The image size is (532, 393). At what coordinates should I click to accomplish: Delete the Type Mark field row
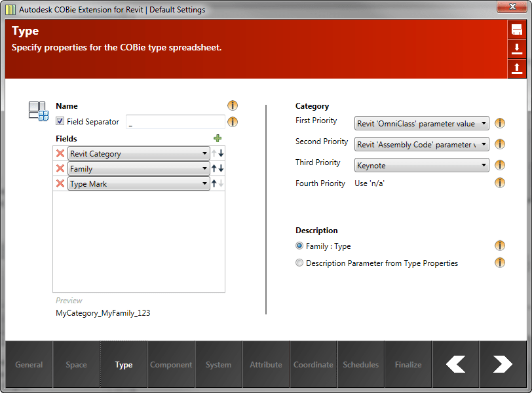click(60, 184)
